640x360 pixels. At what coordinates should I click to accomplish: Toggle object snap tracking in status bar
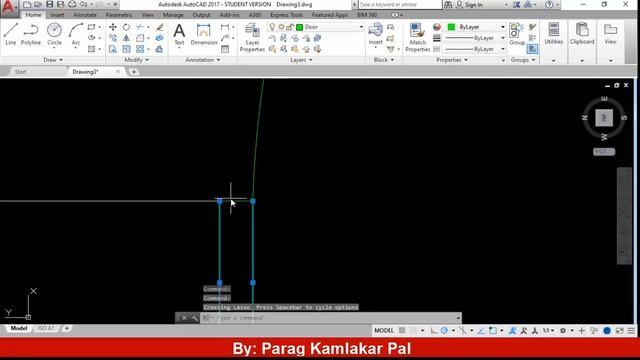(x=482, y=331)
